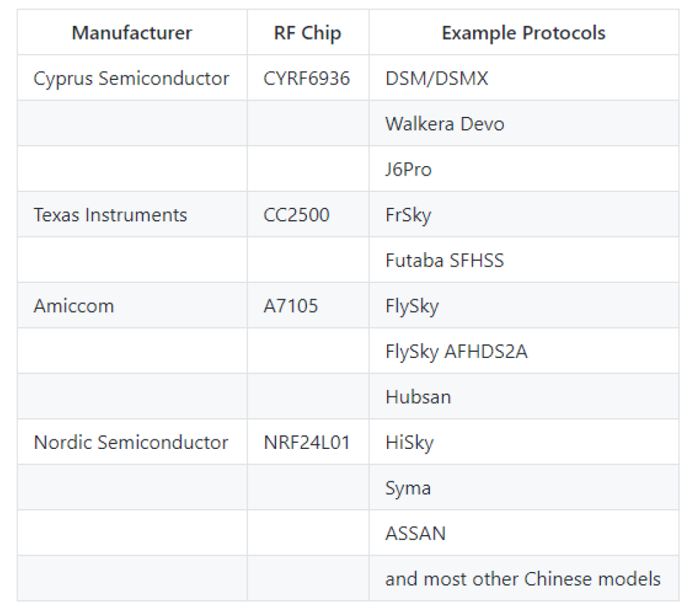Select the NRF24L01 chip cell
Viewport: 700px width, 615px height.
(306, 443)
